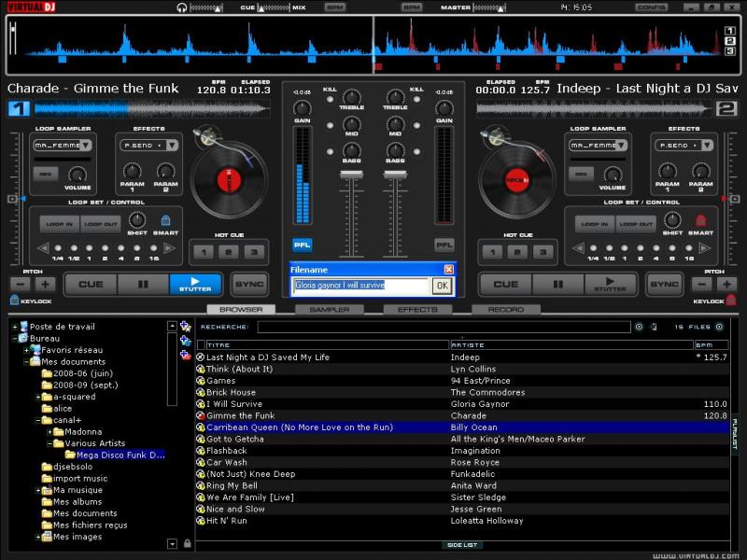The width and height of the screenshot is (747, 560).
Task: Toggle the left deck PFL button
Action: click(302, 245)
